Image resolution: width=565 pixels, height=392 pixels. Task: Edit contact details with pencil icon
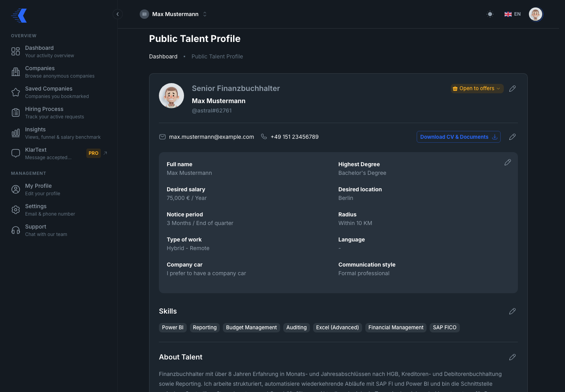click(512, 137)
